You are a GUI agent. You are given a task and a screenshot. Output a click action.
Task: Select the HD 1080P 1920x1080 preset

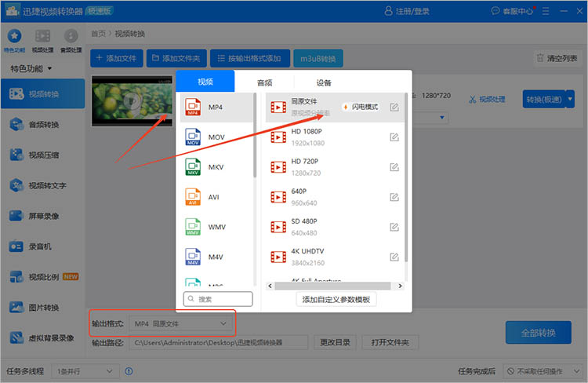click(x=335, y=137)
